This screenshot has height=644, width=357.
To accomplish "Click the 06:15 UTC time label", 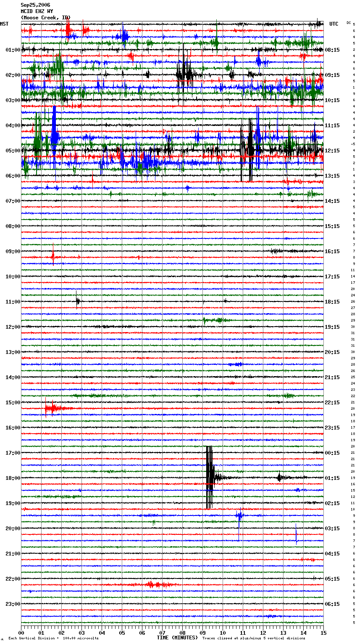I will (332, 604).
